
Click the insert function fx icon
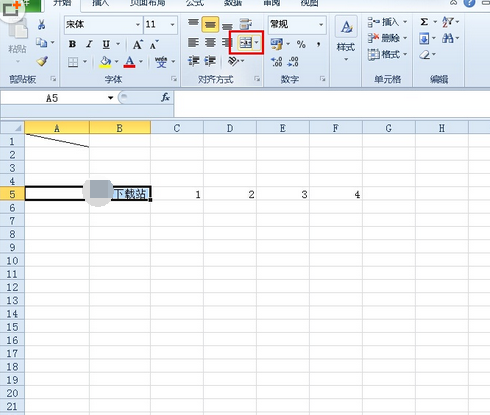[x=165, y=97]
